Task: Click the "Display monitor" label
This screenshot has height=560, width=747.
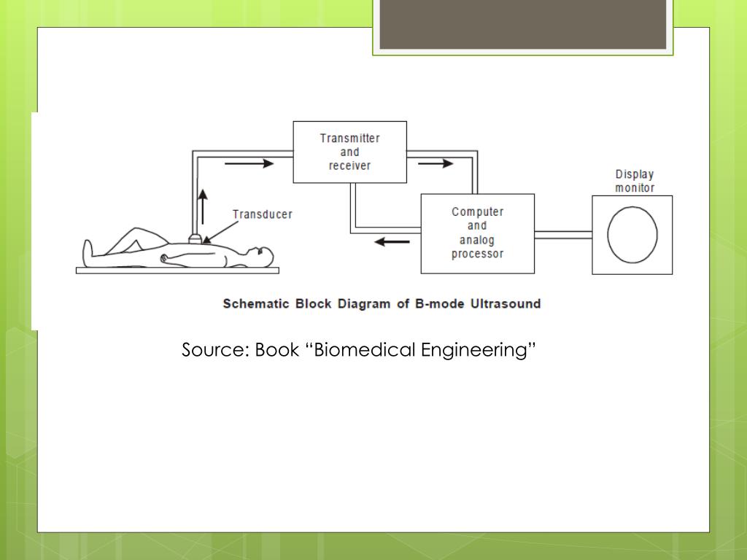Action: (x=635, y=181)
